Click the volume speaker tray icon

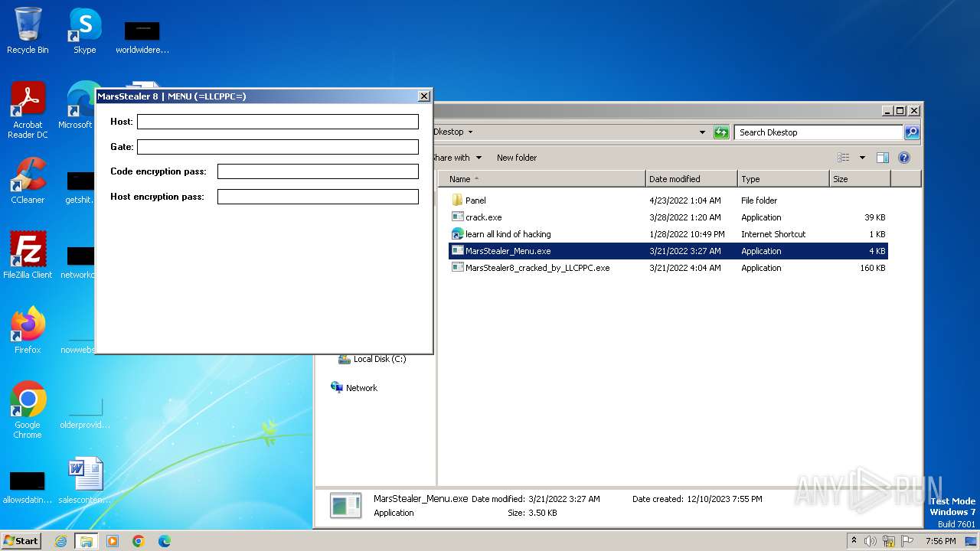point(871,541)
